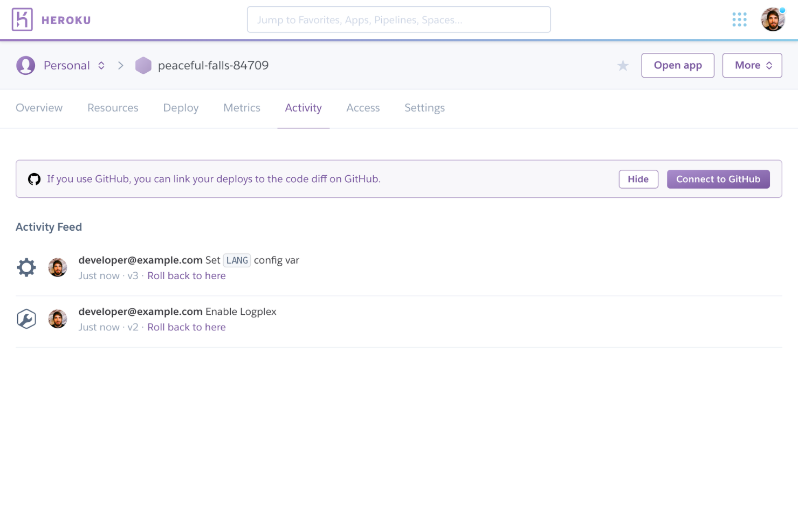
Task: Switch to the Metrics tab
Action: tap(242, 108)
